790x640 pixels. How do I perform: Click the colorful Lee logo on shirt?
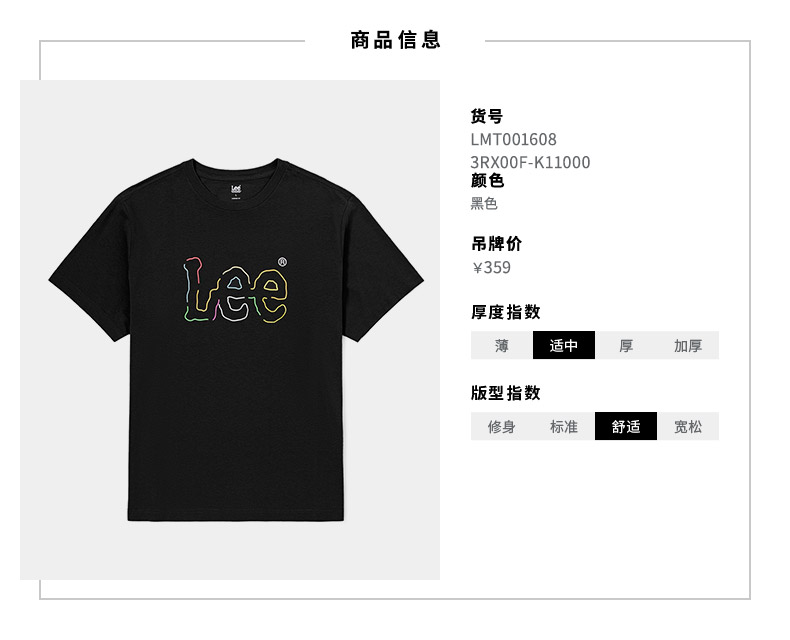[x=235, y=290]
